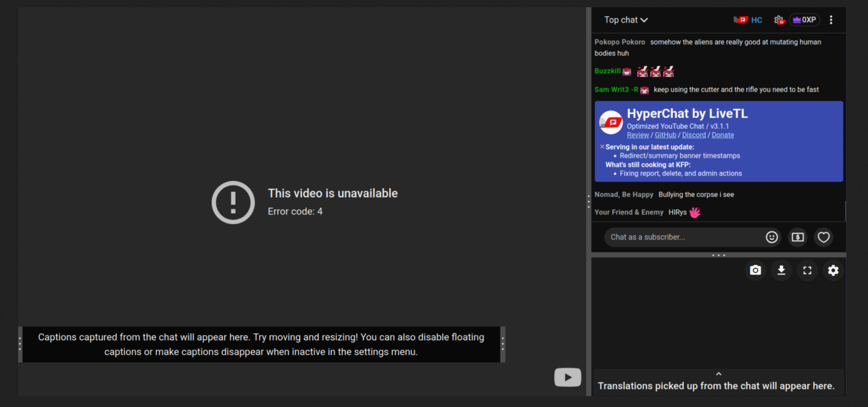868x407 pixels.
Task: Open the Discord link
Action: (x=694, y=135)
